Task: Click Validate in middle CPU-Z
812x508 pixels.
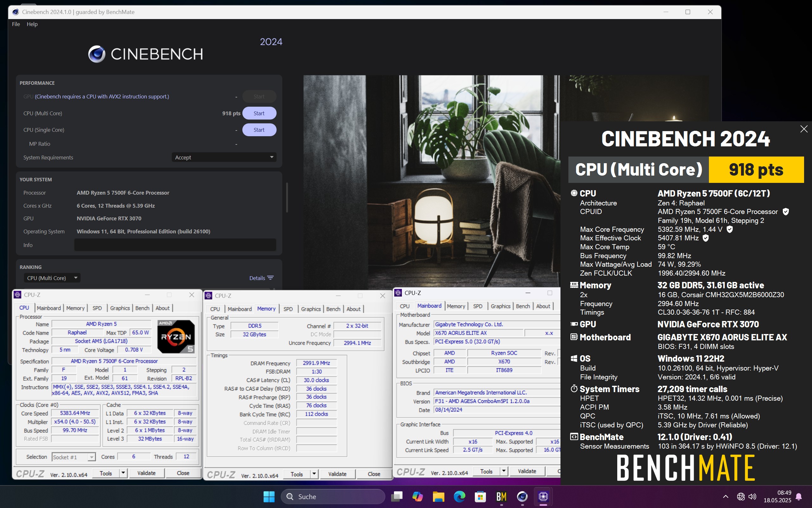Action: (x=337, y=474)
